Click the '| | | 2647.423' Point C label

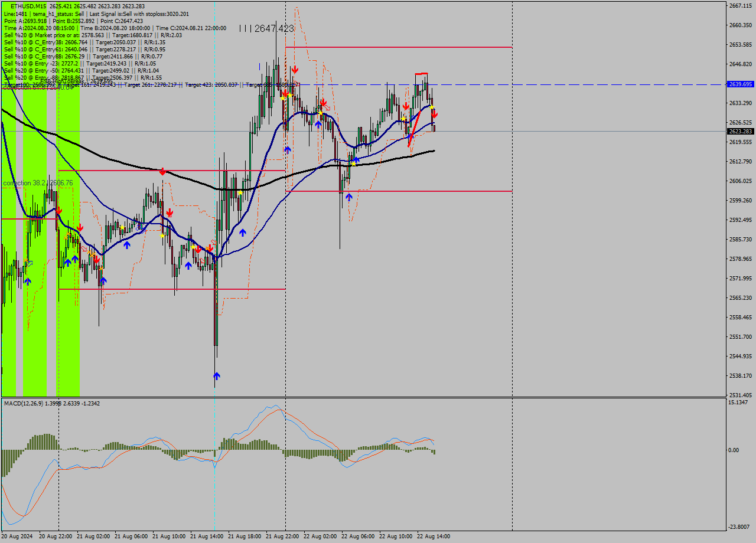coord(266,28)
